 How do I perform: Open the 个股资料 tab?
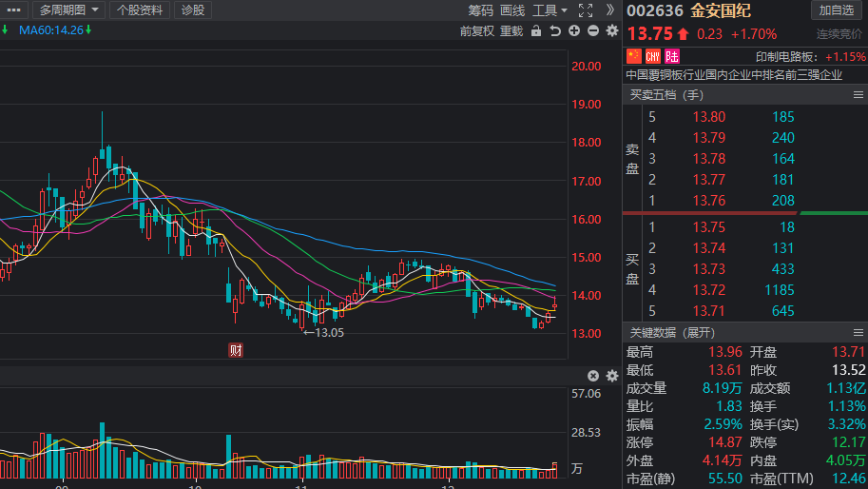click(x=140, y=10)
